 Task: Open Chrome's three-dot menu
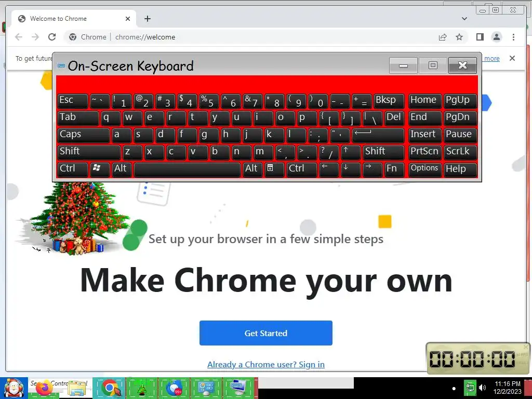(513, 37)
